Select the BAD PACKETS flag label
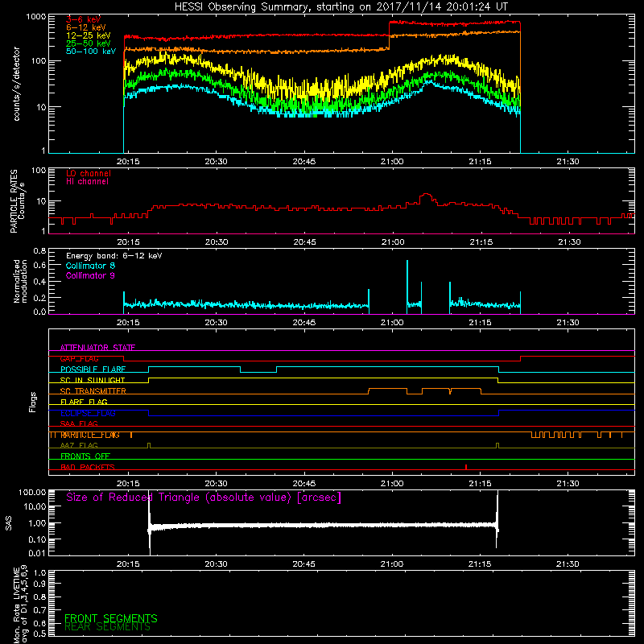Image resolution: width=644 pixels, height=644 pixels. 88,468
